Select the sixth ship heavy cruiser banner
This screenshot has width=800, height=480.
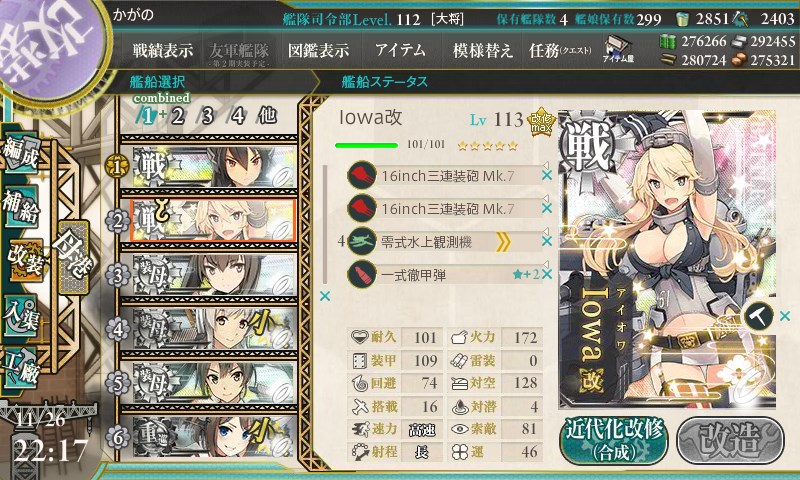coord(209,437)
